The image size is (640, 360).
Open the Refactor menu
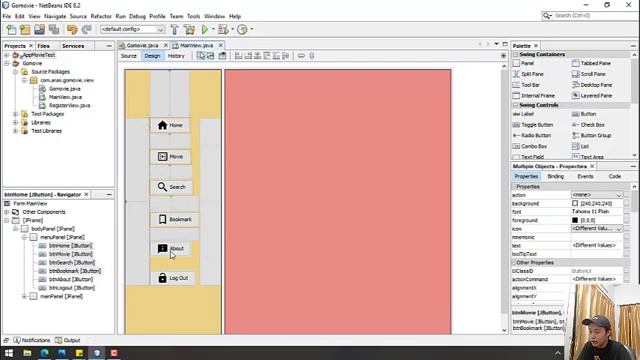pos(101,16)
